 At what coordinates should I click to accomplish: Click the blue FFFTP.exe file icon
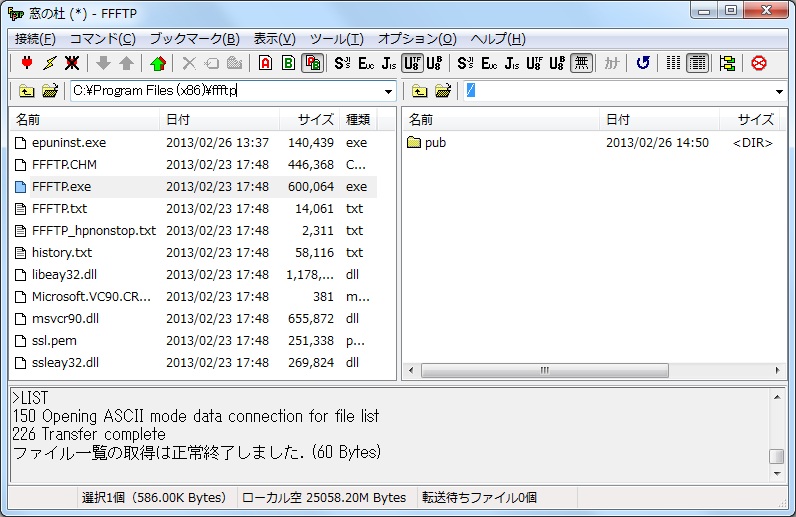click(x=21, y=187)
